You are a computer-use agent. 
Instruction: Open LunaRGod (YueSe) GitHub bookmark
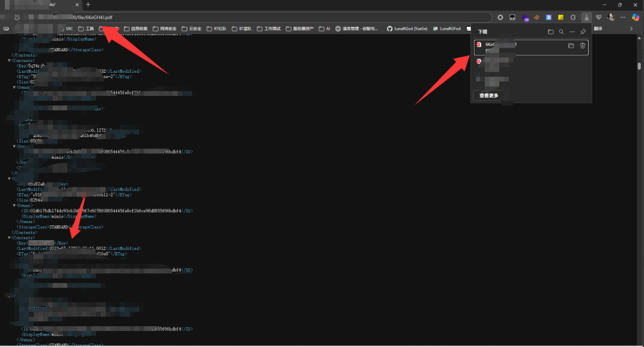tap(407, 29)
